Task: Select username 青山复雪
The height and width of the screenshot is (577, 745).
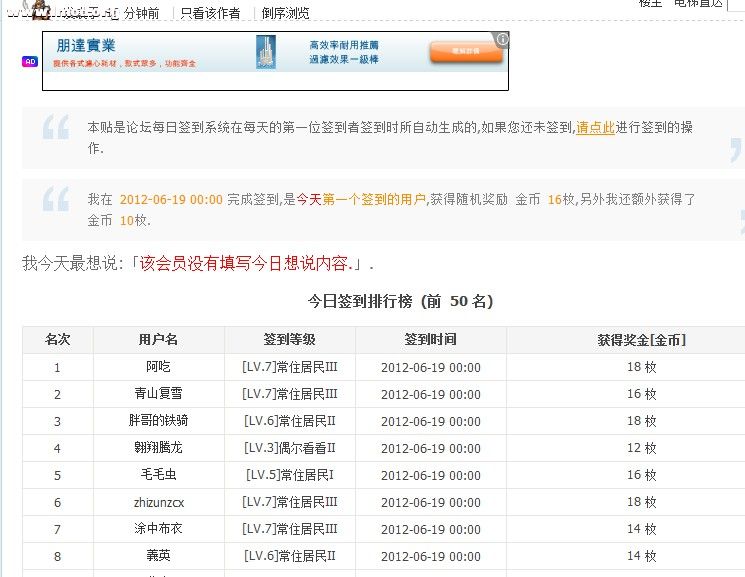Action: point(158,394)
